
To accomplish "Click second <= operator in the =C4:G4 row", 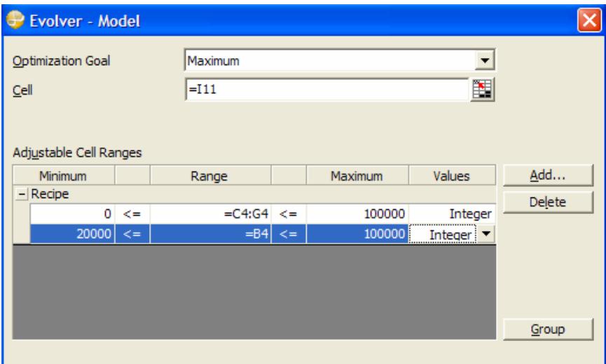I will tap(289, 213).
